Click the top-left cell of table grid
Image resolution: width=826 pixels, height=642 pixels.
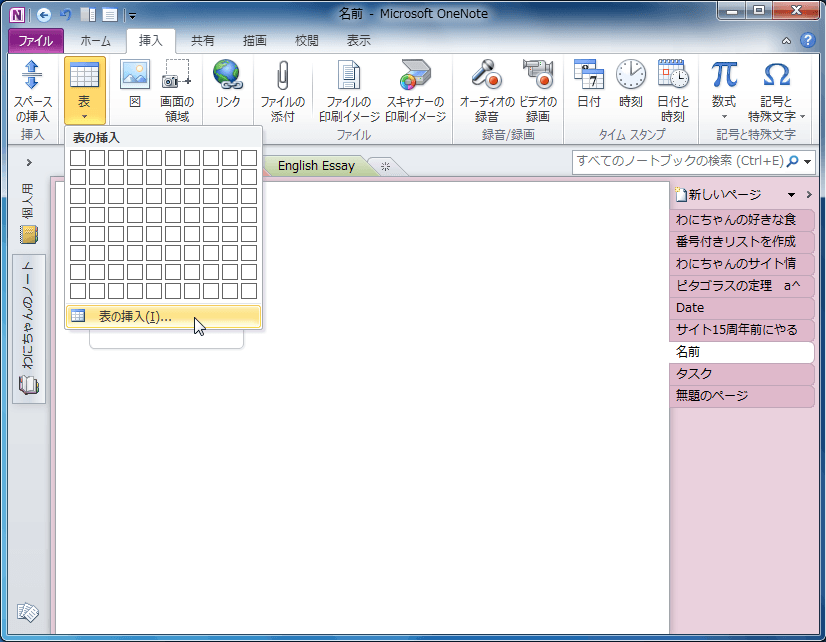point(78,158)
